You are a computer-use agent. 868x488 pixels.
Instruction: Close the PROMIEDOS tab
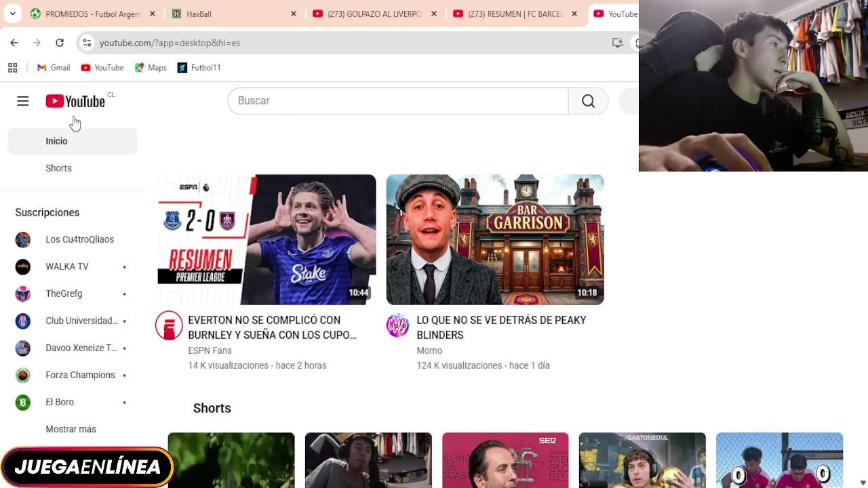(153, 14)
